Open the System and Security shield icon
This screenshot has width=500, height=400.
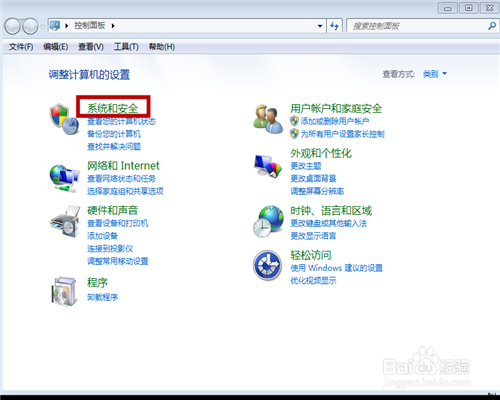[64, 119]
